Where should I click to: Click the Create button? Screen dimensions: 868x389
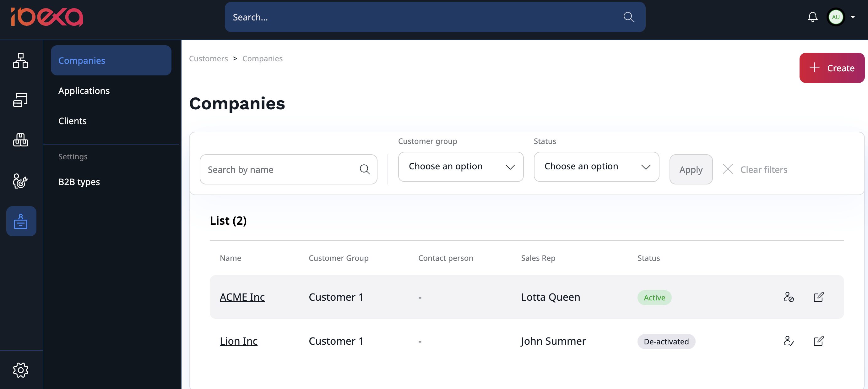click(832, 68)
